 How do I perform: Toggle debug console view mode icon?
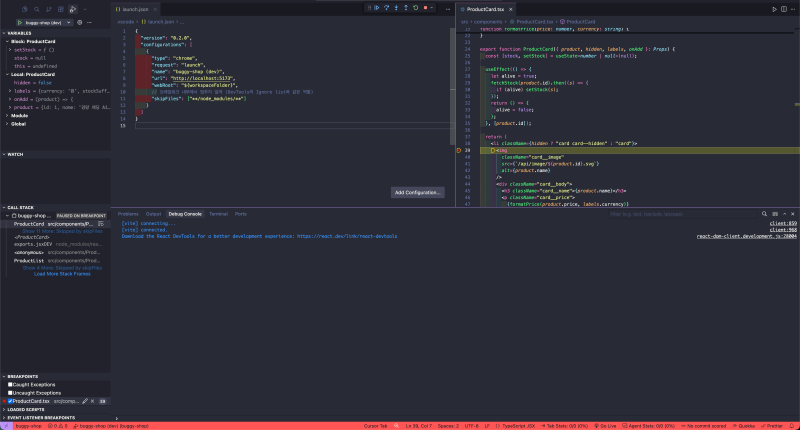[x=775, y=214]
